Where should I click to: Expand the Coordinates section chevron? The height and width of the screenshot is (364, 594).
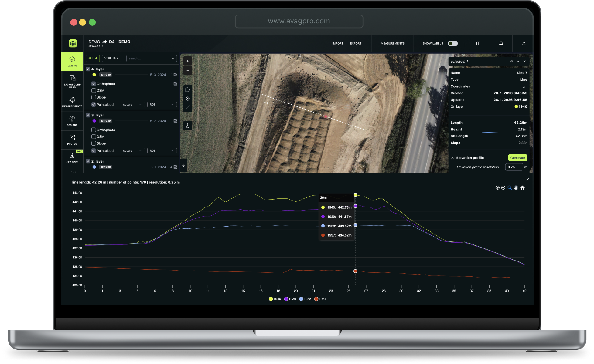[x=524, y=87]
